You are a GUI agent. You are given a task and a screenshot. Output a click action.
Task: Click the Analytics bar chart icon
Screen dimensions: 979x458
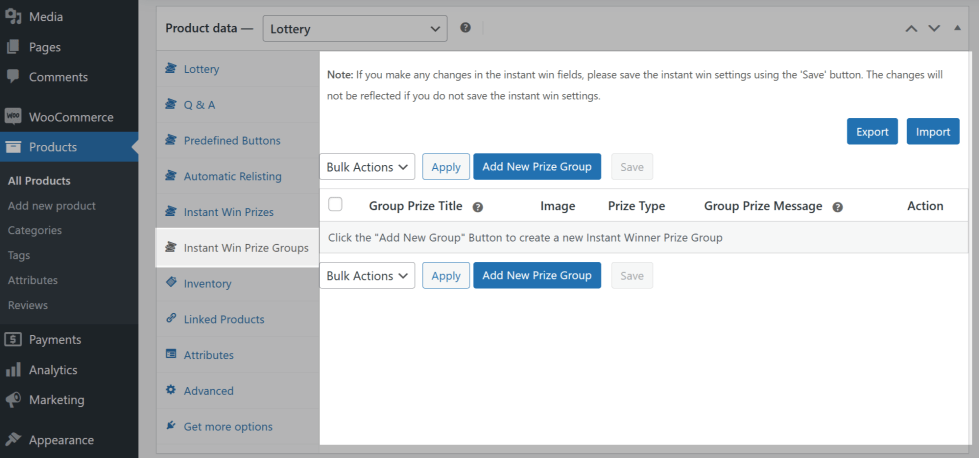click(13, 370)
